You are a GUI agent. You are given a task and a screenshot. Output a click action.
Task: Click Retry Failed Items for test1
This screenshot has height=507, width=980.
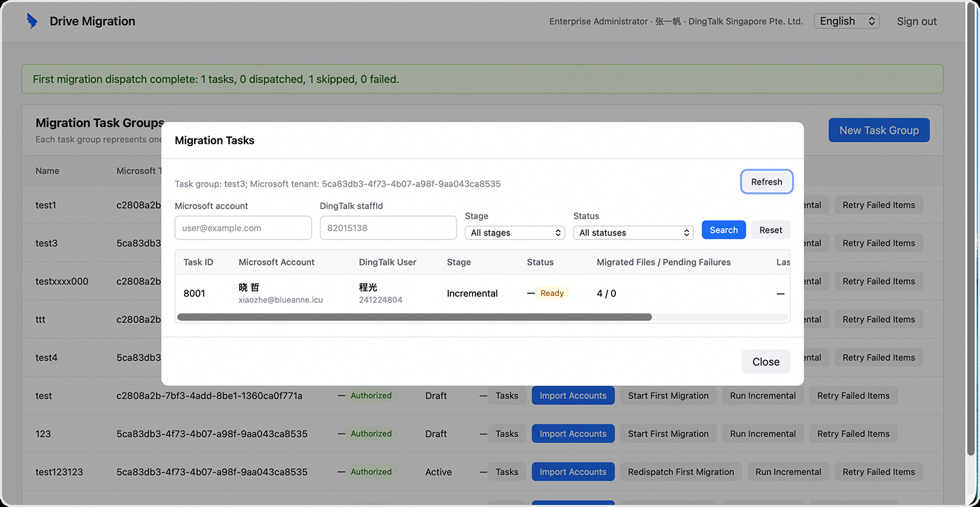click(879, 205)
